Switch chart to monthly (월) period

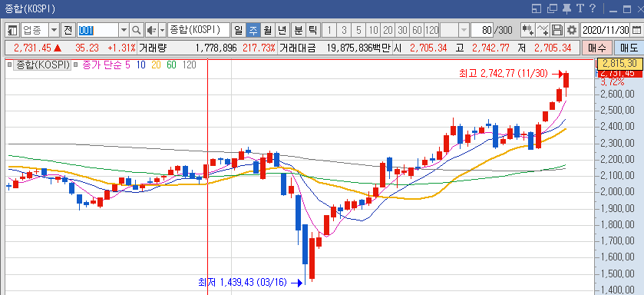267,30
